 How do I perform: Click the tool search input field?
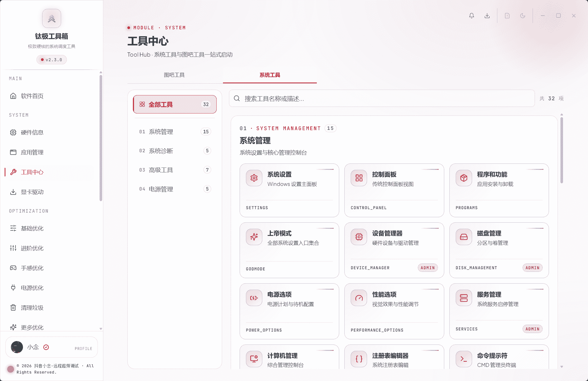point(382,99)
